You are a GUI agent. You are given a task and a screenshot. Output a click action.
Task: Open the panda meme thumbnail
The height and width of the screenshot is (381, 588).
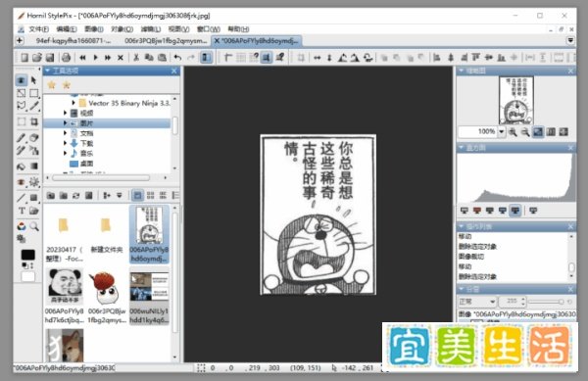tap(65, 285)
